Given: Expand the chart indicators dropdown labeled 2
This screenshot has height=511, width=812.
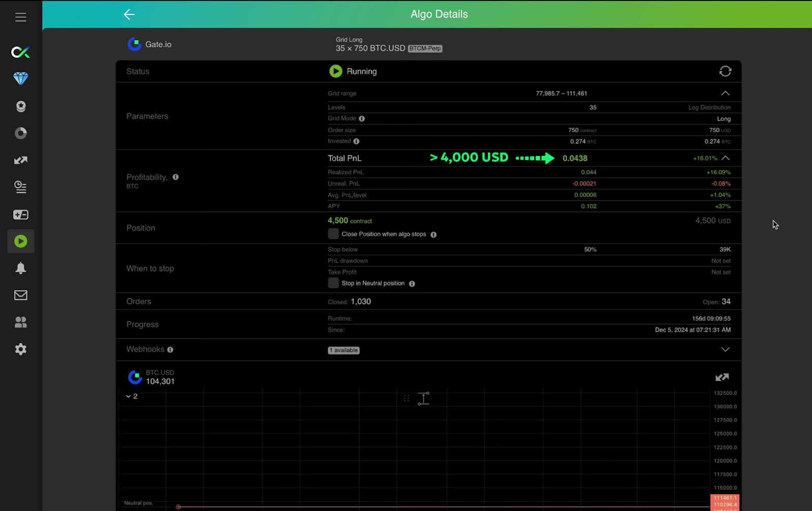Looking at the screenshot, I should point(131,396).
